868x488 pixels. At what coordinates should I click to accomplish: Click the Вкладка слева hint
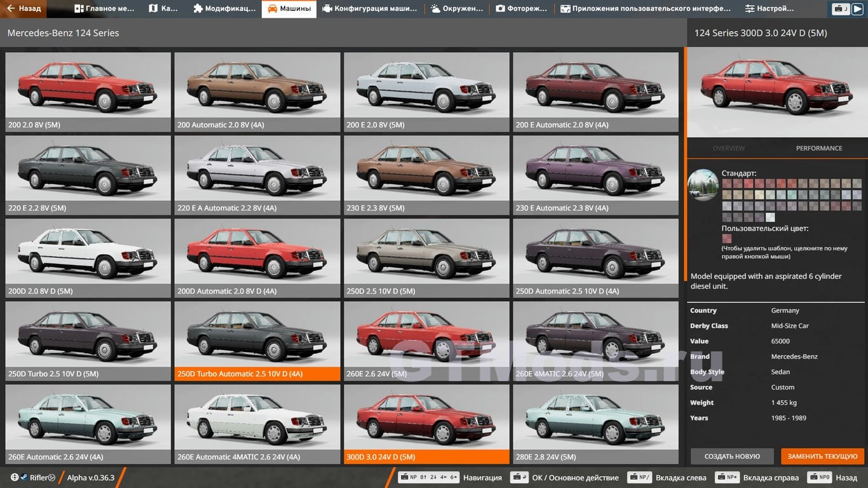tap(667, 477)
